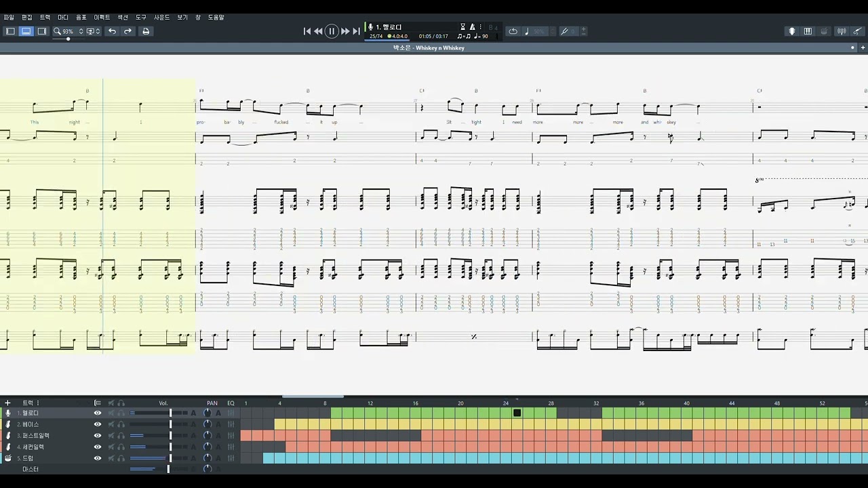Open the 파일 menu
868x488 pixels.
coord(9,18)
